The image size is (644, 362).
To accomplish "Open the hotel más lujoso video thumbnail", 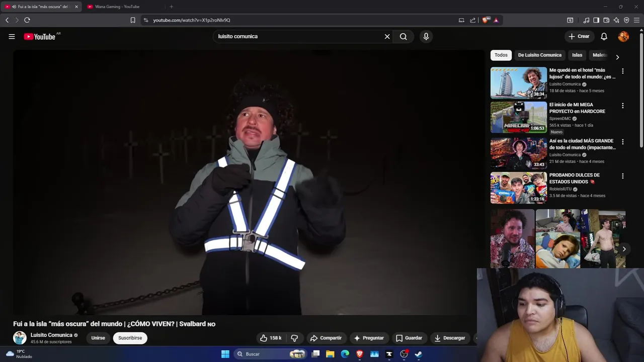I will click(x=519, y=82).
